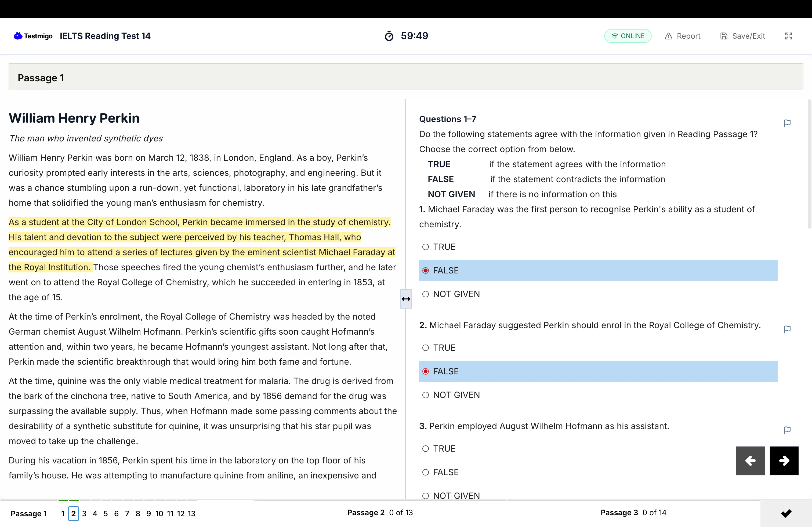Jump to question 6 in navigator
Screen dimensions: 812x527
[x=116, y=513]
